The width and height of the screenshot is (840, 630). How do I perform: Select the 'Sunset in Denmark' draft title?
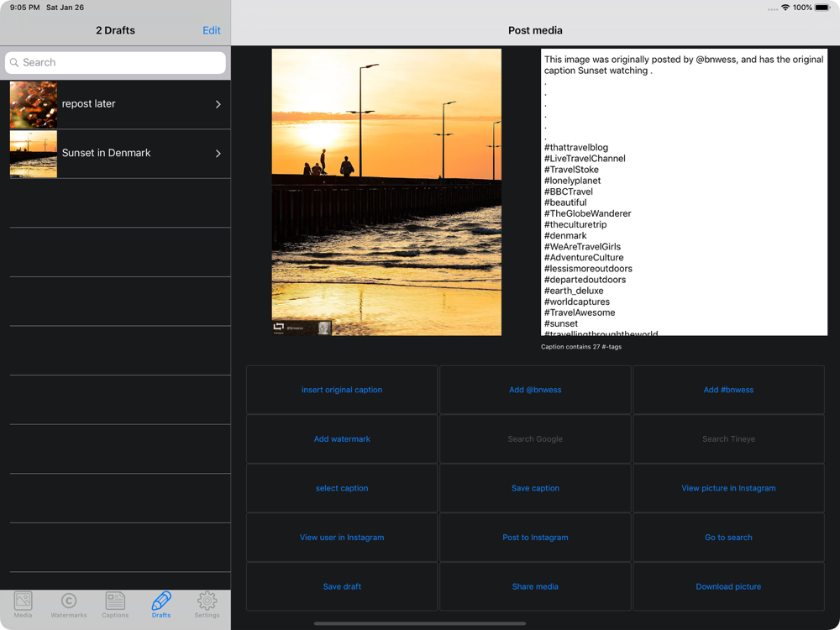click(106, 153)
